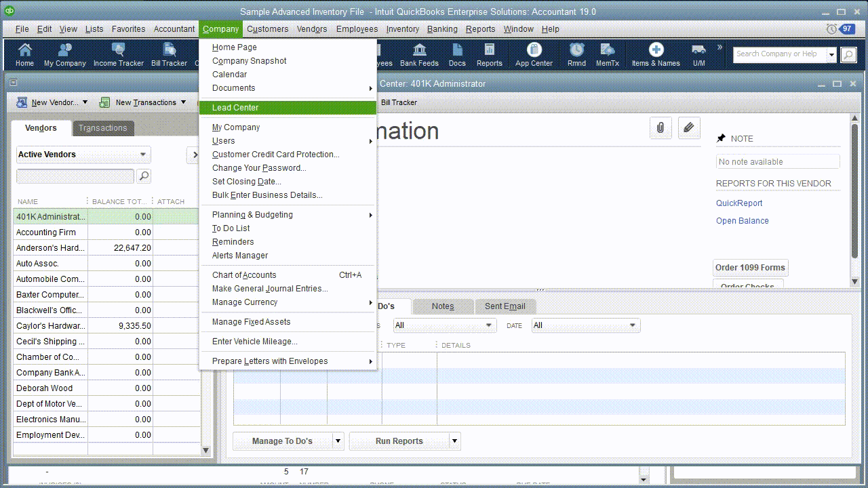
Task: Click the Rmnd reminders icon
Action: 576,54
